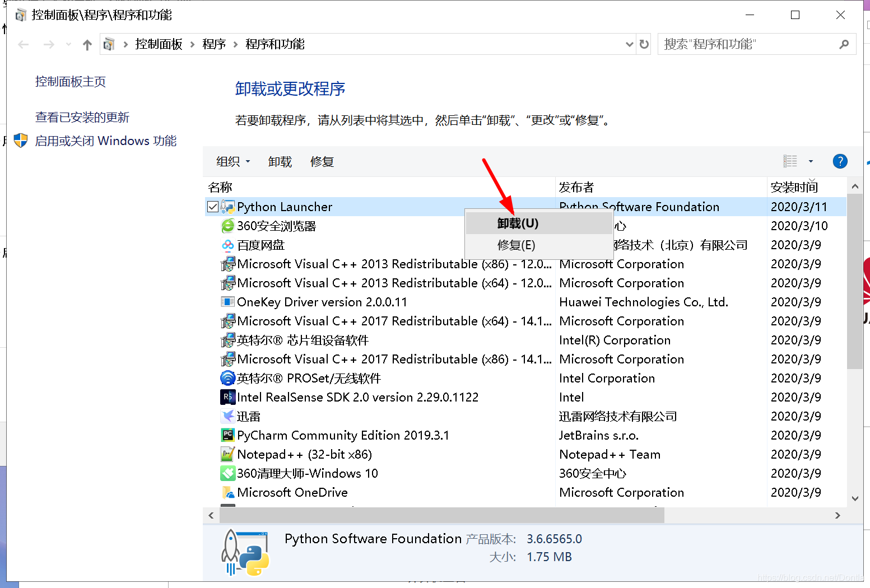The width and height of the screenshot is (870, 588).
Task: Click the change view layout icon
Action: [x=790, y=161]
